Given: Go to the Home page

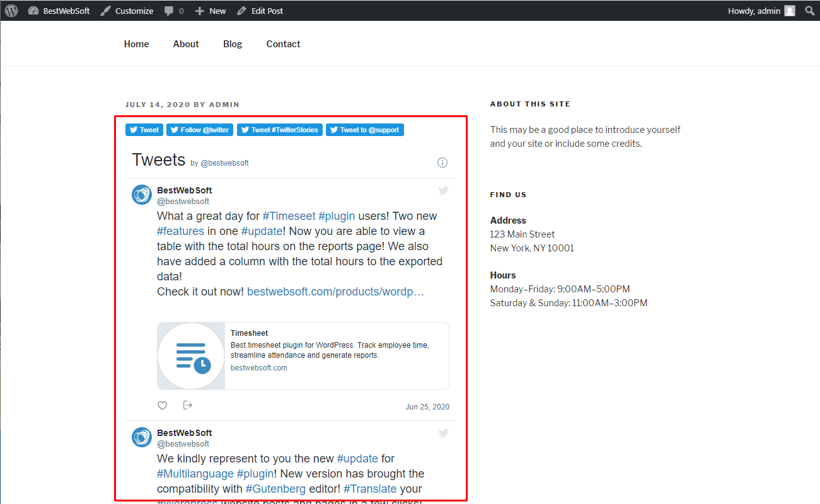Looking at the screenshot, I should [137, 44].
